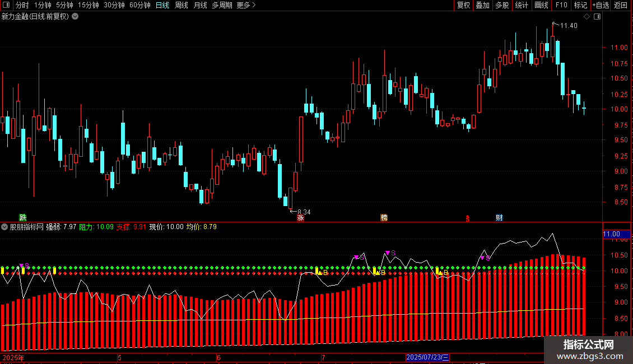Click the 股朋指标网 indicator name

pyautogui.click(x=27, y=227)
